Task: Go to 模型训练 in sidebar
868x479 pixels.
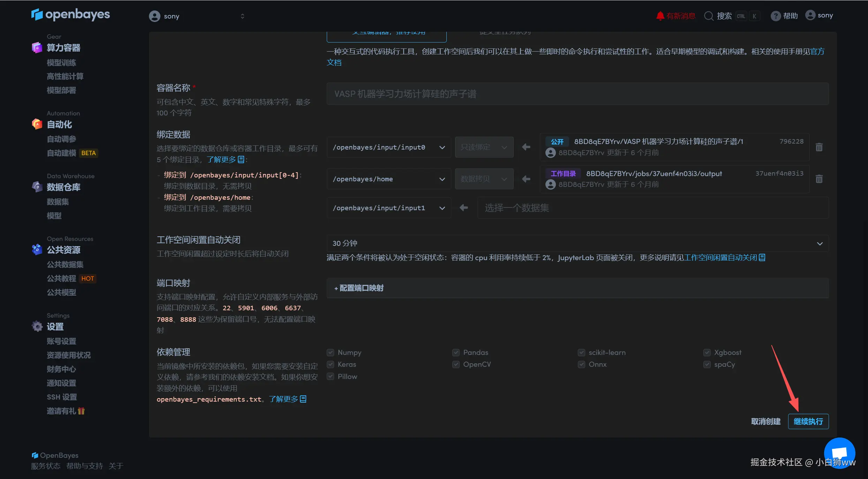Action: click(61, 63)
